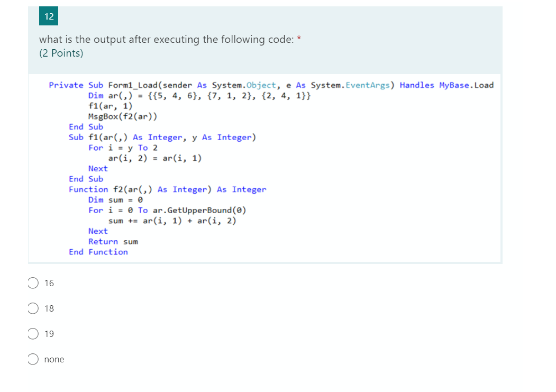Click the End Function line

(x=97, y=252)
